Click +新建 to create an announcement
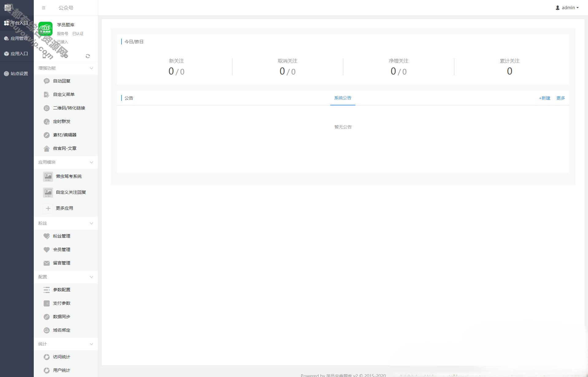Screen dimensions: 588x377 544,98
